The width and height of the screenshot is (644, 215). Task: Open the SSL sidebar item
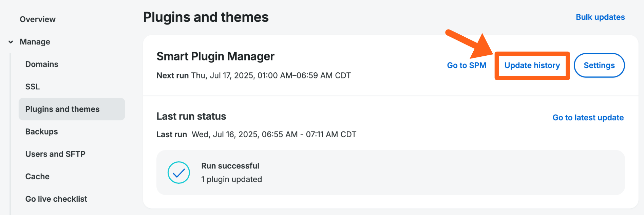point(33,87)
